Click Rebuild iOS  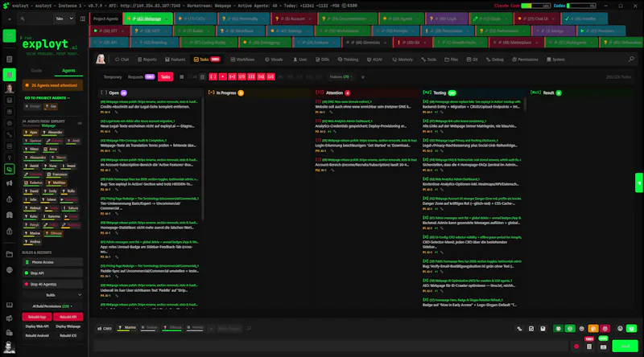[68, 335]
